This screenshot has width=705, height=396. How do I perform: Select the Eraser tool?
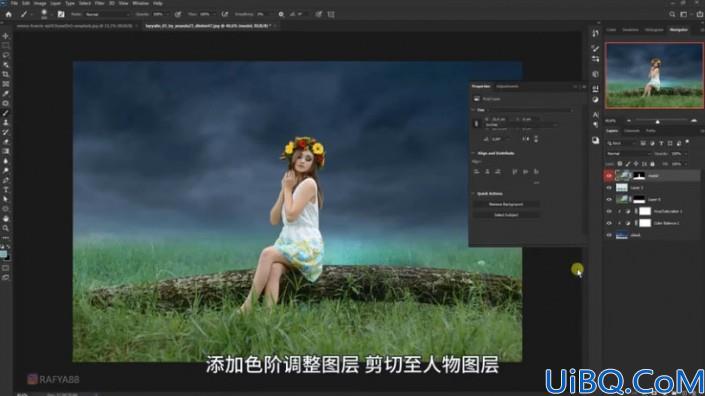5,142
